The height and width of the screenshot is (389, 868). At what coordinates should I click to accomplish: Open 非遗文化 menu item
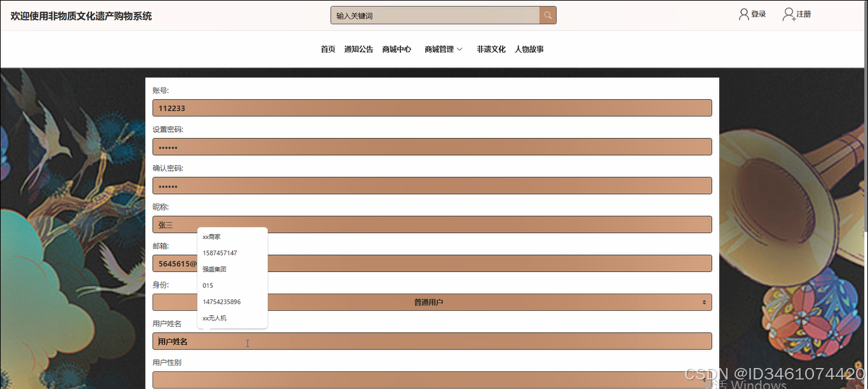[491, 49]
